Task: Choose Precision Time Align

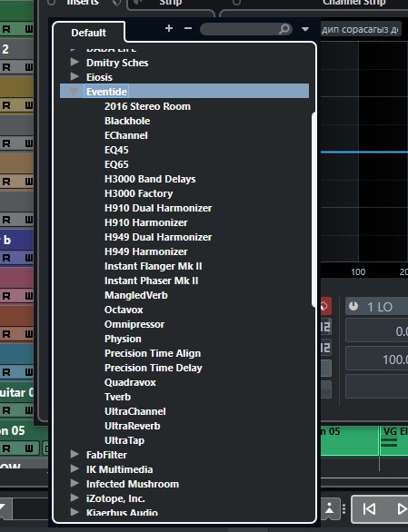Action: (153, 353)
